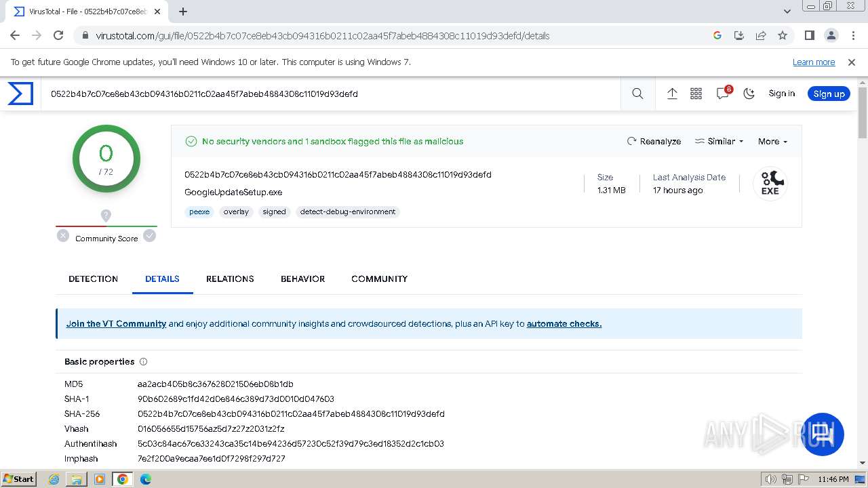Open Chrome three-dot menu
Screen dimensions: 868x488
(x=852, y=36)
